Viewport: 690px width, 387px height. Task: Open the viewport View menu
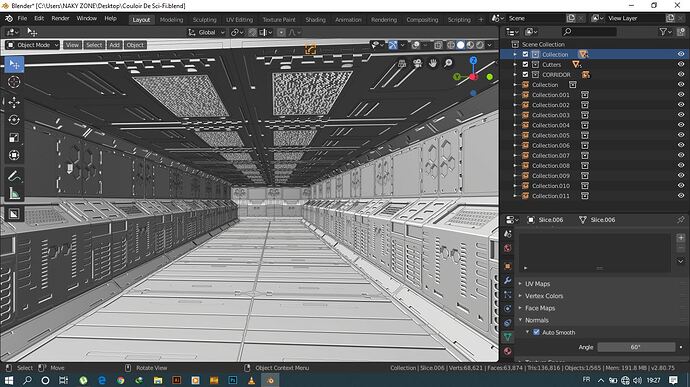[x=72, y=45]
